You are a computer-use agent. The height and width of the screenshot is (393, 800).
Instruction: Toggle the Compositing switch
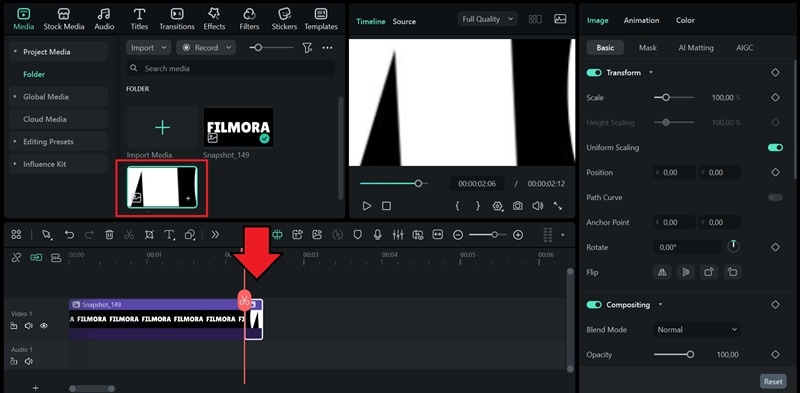coord(594,305)
